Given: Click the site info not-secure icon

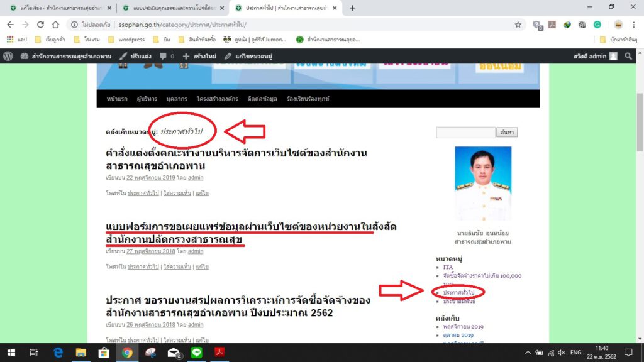Looking at the screenshot, I should (74, 25).
